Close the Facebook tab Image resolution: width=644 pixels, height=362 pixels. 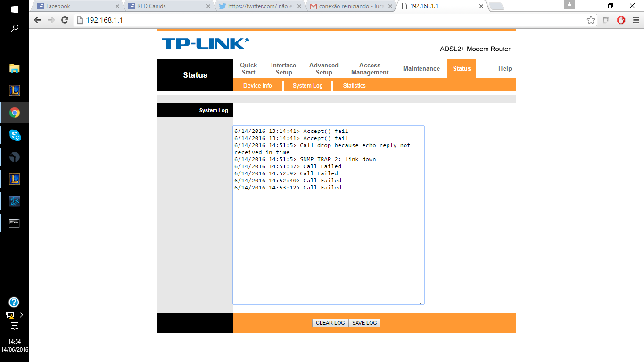(x=117, y=6)
